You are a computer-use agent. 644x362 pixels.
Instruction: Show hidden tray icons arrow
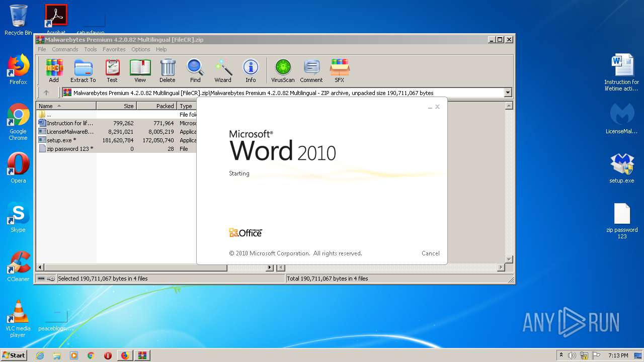(561, 355)
